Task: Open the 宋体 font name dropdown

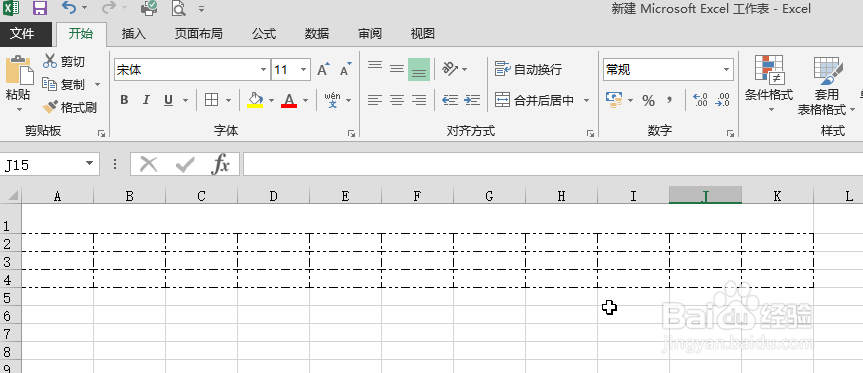Action: 264,70
